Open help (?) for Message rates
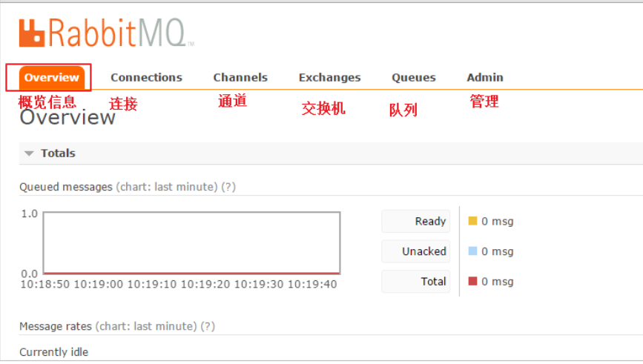 [x=208, y=326]
